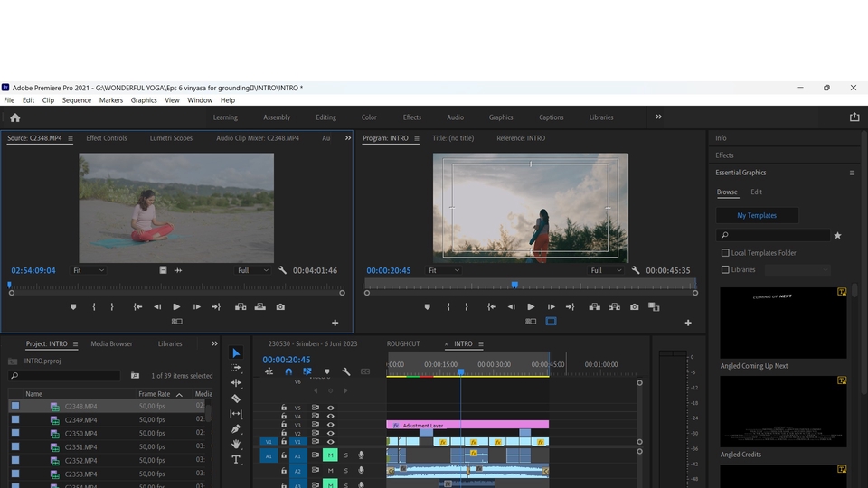Viewport: 868px width, 488px height.
Task: Click the Essential Graphics search field
Action: click(773, 235)
